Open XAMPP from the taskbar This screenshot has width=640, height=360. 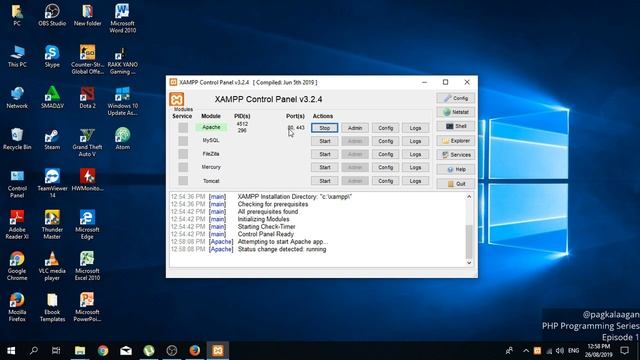[x=218, y=350]
